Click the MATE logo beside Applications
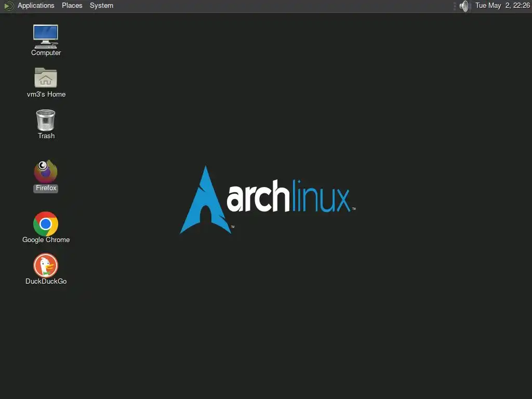This screenshot has width=532, height=399. pos(9,6)
